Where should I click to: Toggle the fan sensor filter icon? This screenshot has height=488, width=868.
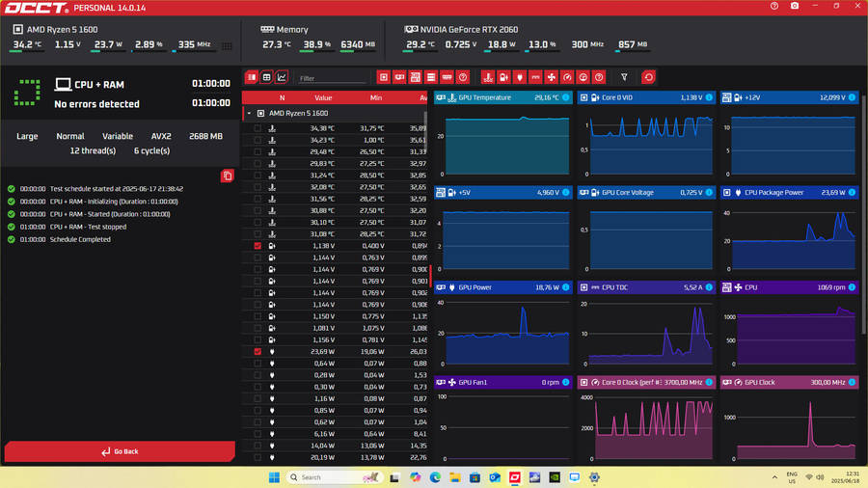pyautogui.click(x=552, y=77)
